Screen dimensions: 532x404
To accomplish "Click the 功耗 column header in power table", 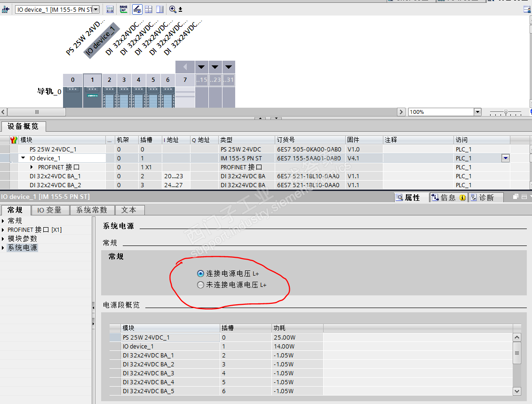I will tap(297, 328).
